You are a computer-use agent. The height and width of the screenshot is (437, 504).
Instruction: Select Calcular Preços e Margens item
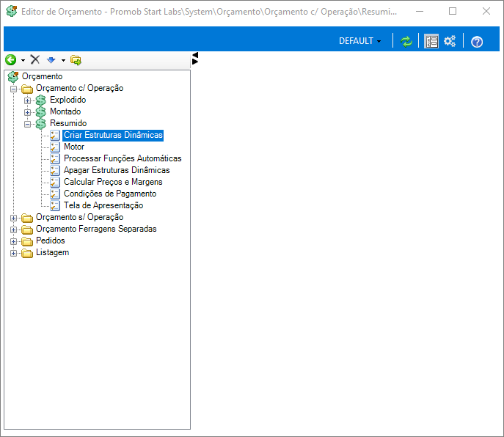113,182
